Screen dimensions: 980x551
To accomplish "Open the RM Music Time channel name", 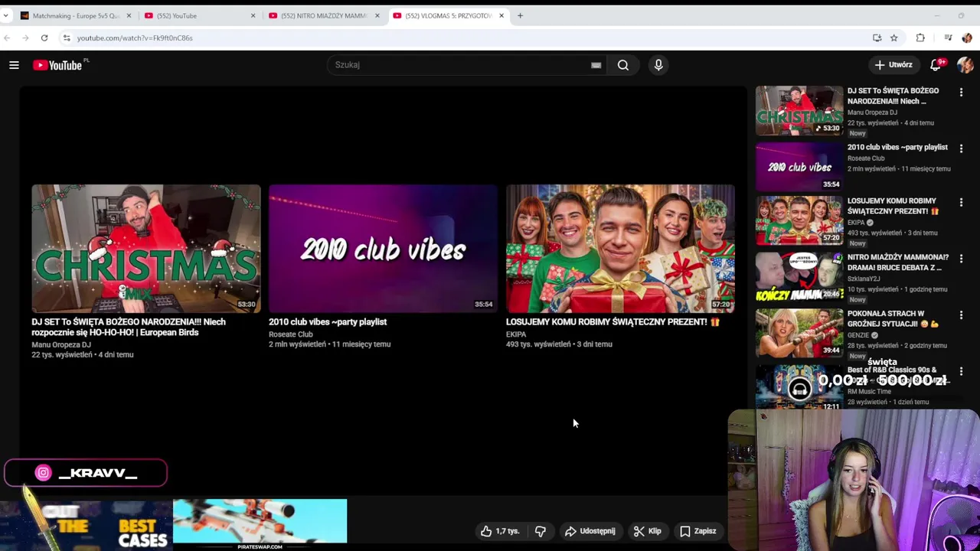I will coord(869,392).
